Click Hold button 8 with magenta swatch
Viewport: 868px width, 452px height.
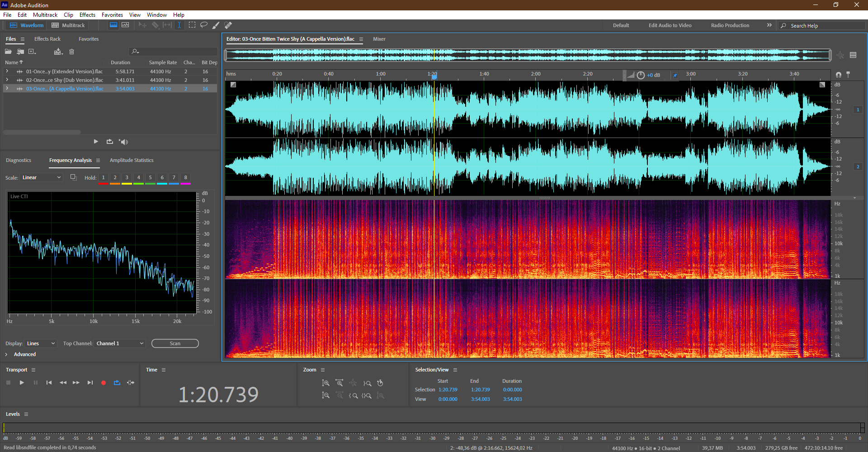click(x=185, y=178)
